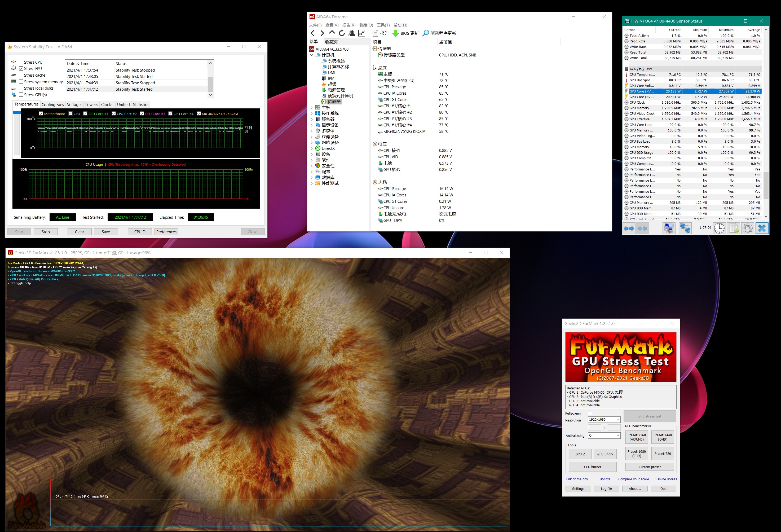Click the HWiNFO blue X close sensors icon
Viewport: 781px width, 532px height.
coord(761,228)
